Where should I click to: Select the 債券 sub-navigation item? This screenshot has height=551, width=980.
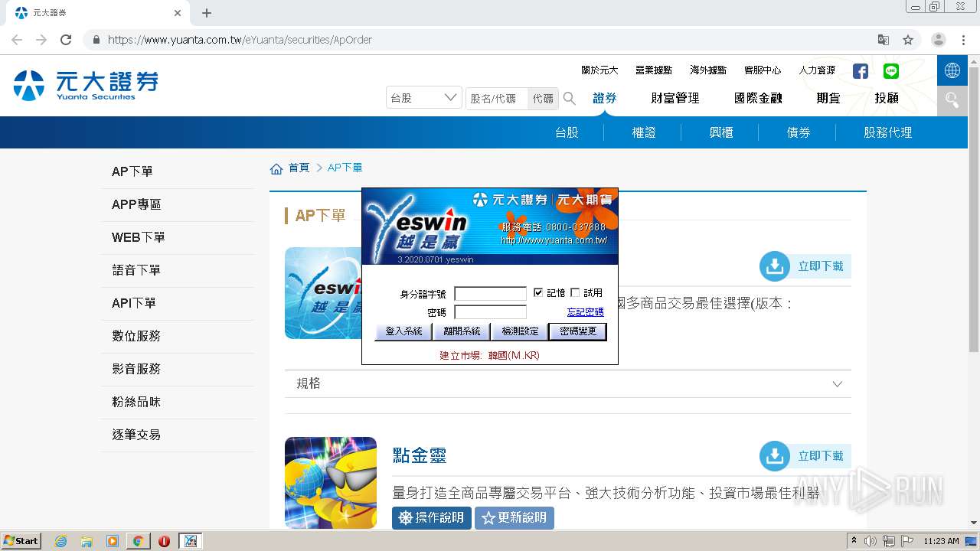point(799,132)
